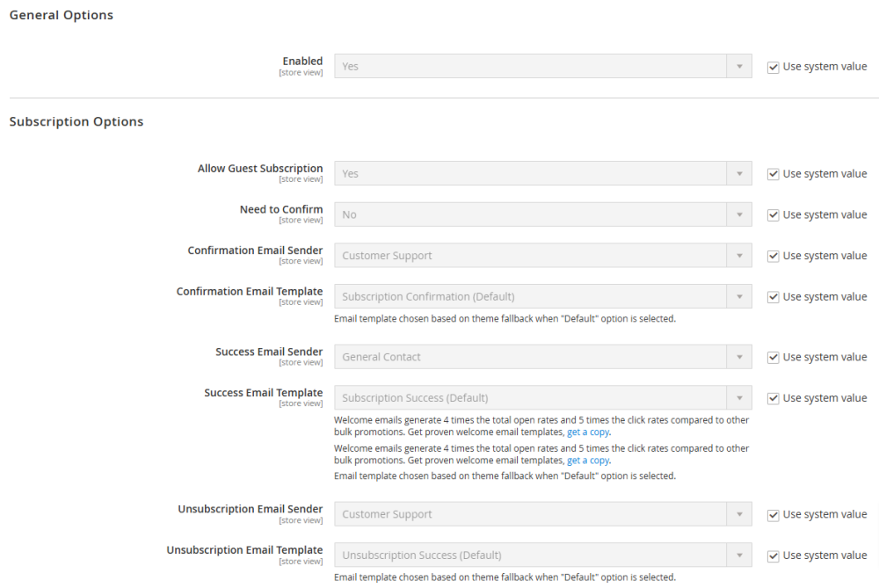Viewport: 879px width, 588px height.
Task: Toggle system value for Unsubscription Email Template
Action: click(774, 555)
